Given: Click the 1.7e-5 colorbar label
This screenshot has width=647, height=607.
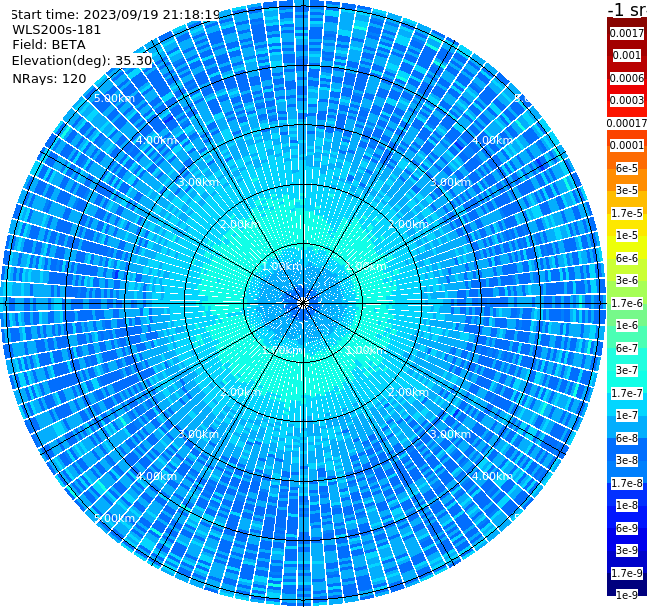Looking at the screenshot, I should [x=627, y=213].
